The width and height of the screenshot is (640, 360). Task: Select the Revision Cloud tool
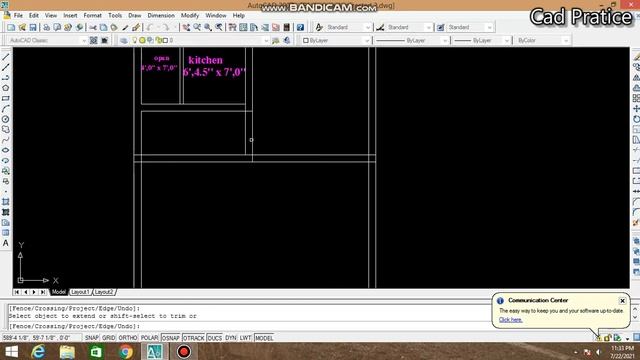(x=6, y=129)
